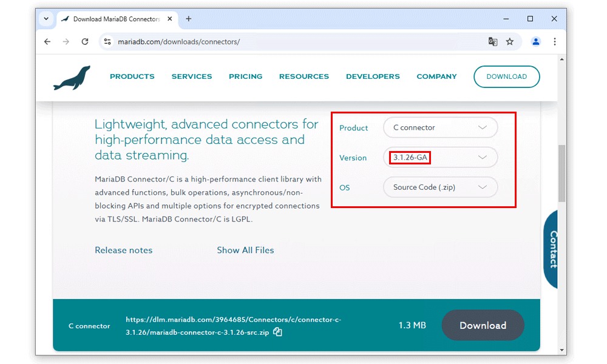
Task: Open a new browser tab
Action: coord(189,19)
